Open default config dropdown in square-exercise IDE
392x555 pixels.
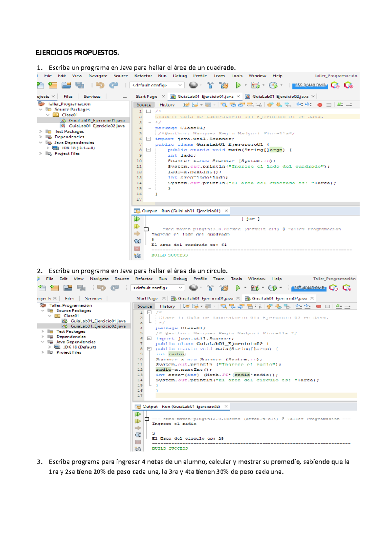coord(157,85)
